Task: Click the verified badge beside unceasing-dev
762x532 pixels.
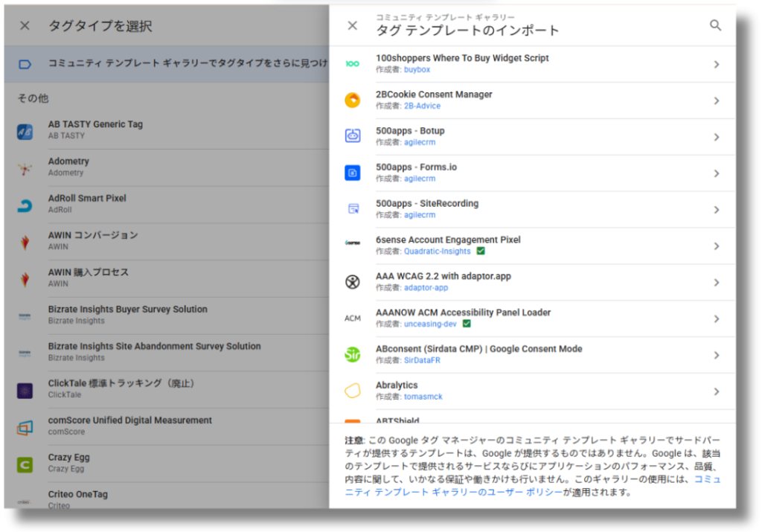Action: [x=467, y=324]
